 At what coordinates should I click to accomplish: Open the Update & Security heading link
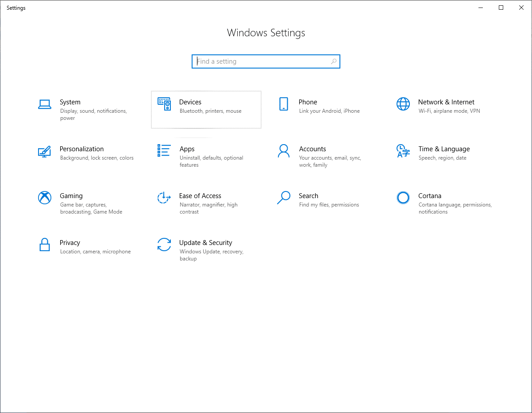point(205,243)
